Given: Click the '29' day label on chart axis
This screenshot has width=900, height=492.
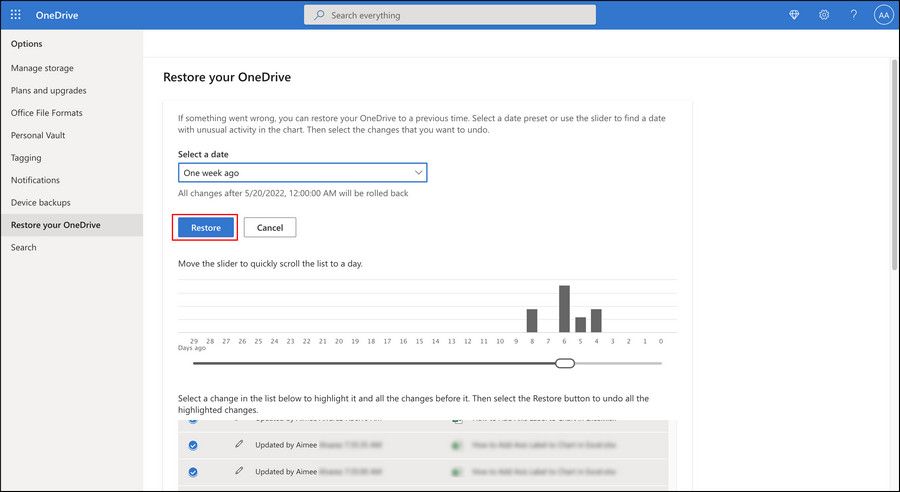Looking at the screenshot, I should 194,341.
